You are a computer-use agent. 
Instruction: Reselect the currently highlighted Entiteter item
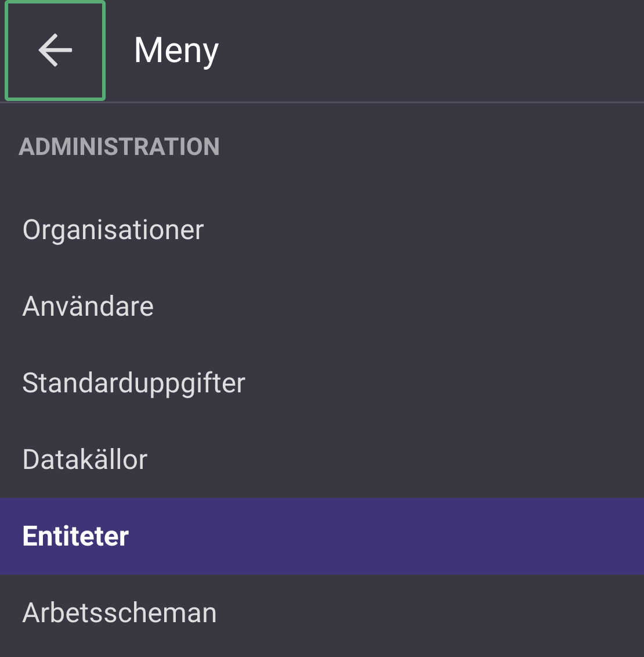(75, 536)
